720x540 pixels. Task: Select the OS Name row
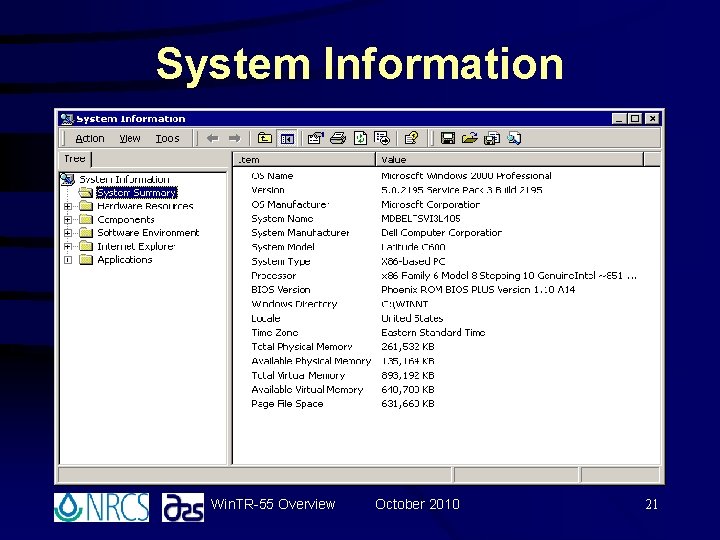pyautogui.click(x=446, y=175)
